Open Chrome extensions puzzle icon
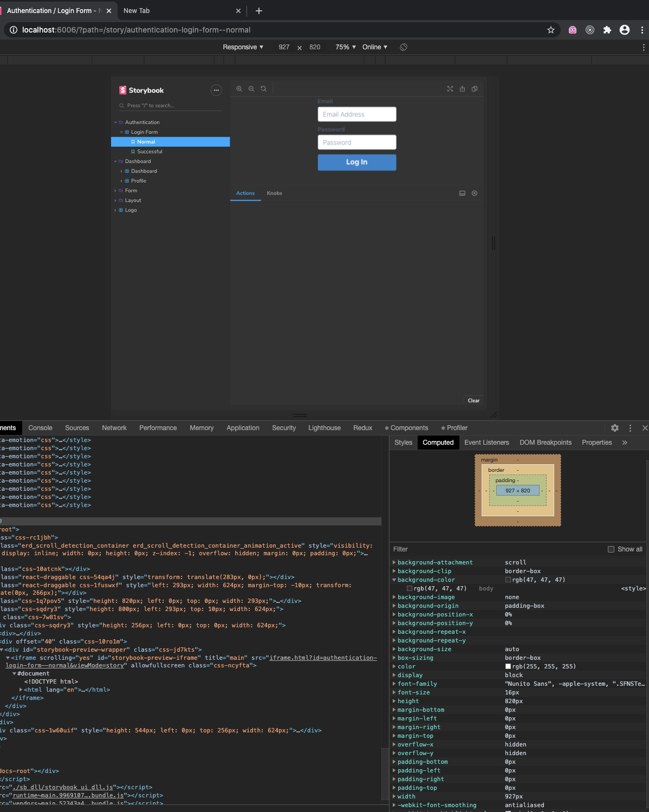 [x=607, y=30]
